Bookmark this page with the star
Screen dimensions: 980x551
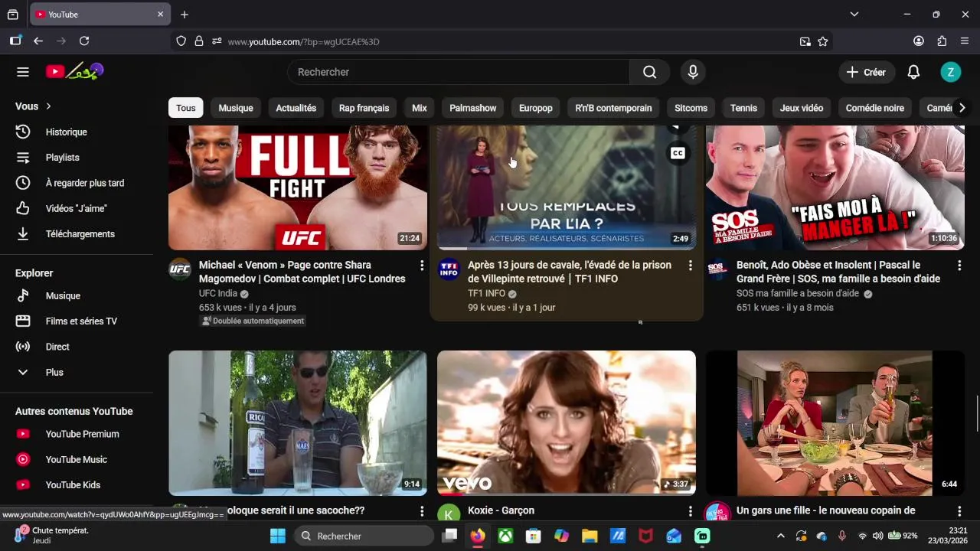[x=823, y=41]
